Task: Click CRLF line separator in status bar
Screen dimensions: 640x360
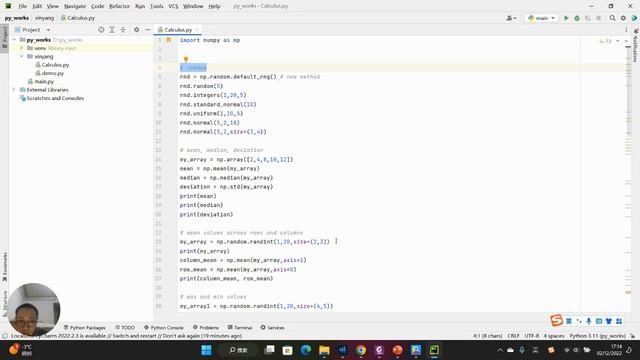Action: tap(513, 336)
